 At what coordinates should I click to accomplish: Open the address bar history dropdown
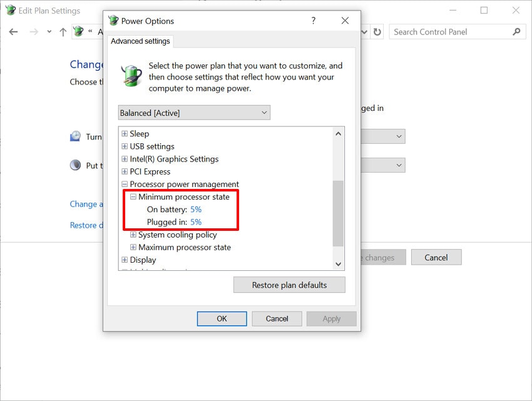click(x=364, y=32)
